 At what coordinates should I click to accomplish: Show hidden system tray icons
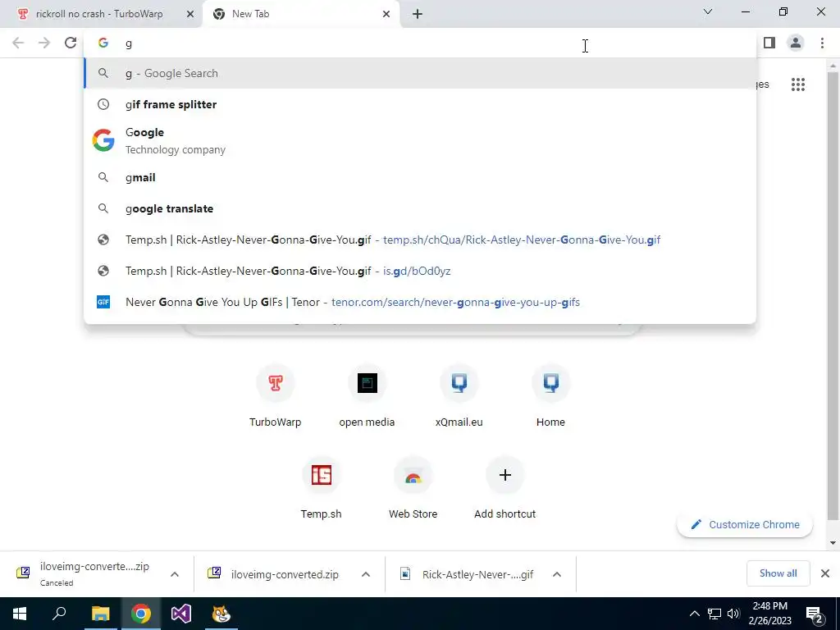coord(694,614)
